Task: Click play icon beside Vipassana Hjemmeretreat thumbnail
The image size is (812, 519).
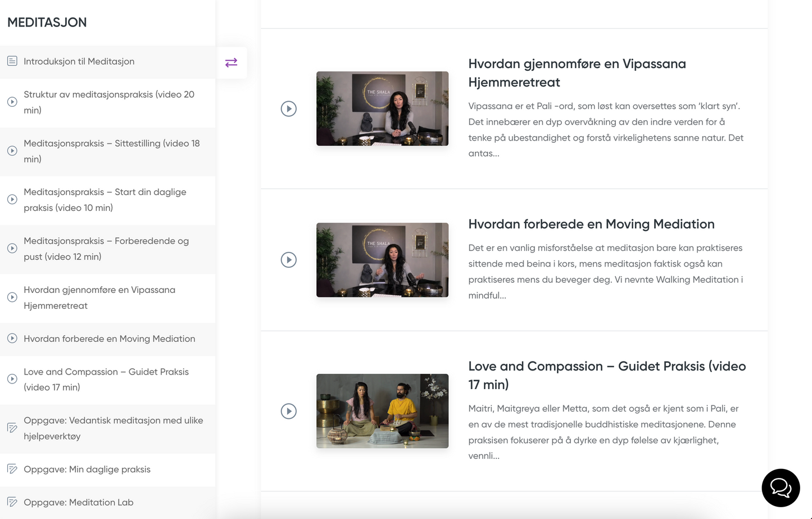Action: pos(288,109)
